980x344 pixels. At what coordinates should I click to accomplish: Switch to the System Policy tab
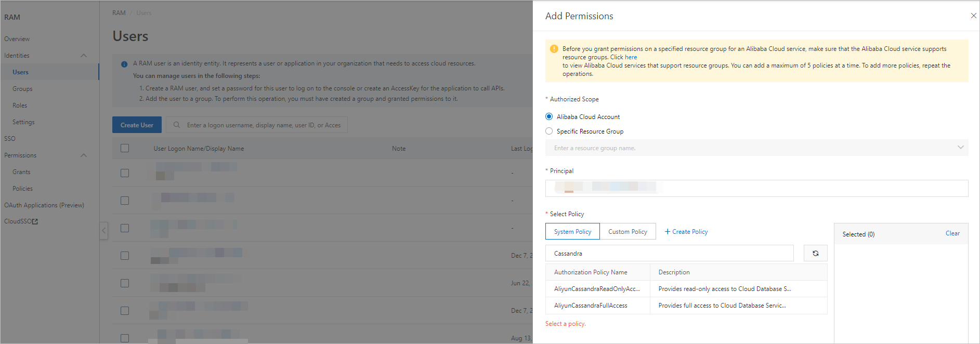(x=572, y=232)
